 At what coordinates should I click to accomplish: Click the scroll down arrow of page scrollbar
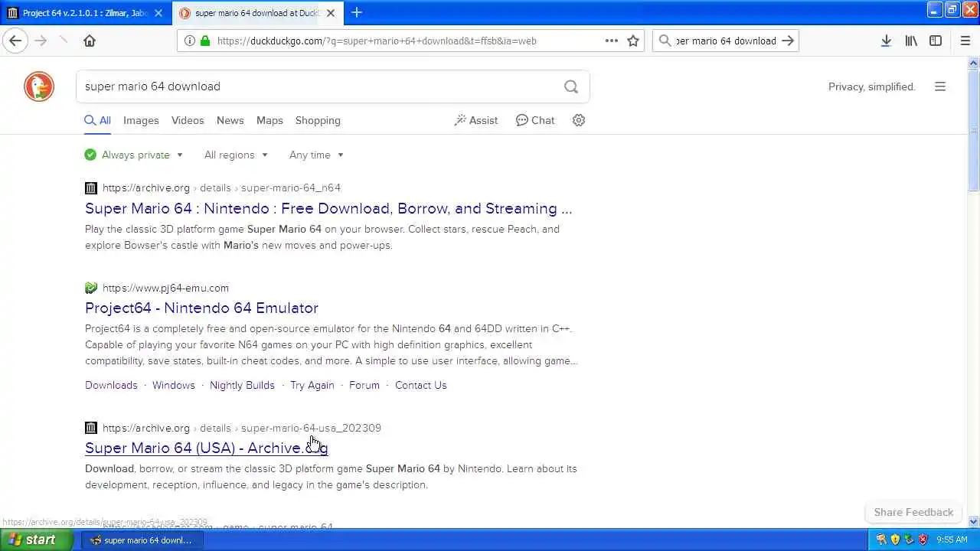[974, 522]
